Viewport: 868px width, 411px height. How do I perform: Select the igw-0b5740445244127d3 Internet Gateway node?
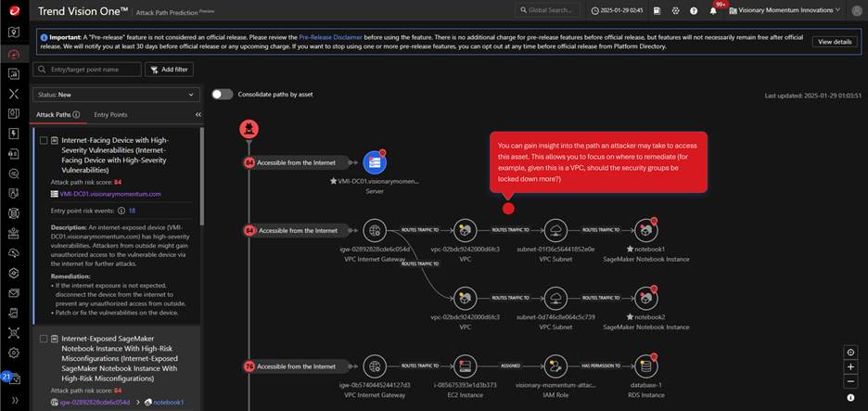pos(375,366)
